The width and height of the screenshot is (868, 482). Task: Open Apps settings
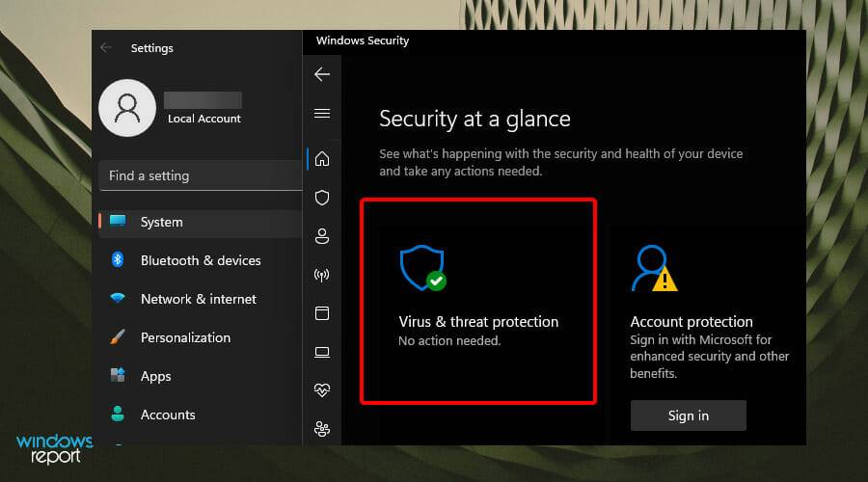[x=201, y=376]
